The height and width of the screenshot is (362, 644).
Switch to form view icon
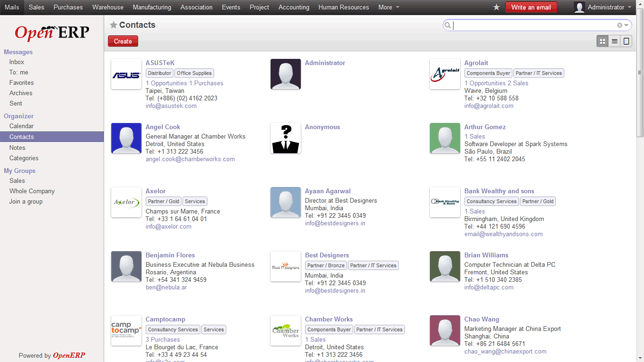point(626,41)
